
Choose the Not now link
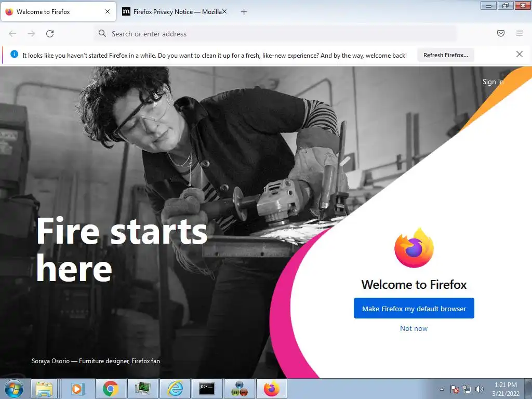(414, 328)
